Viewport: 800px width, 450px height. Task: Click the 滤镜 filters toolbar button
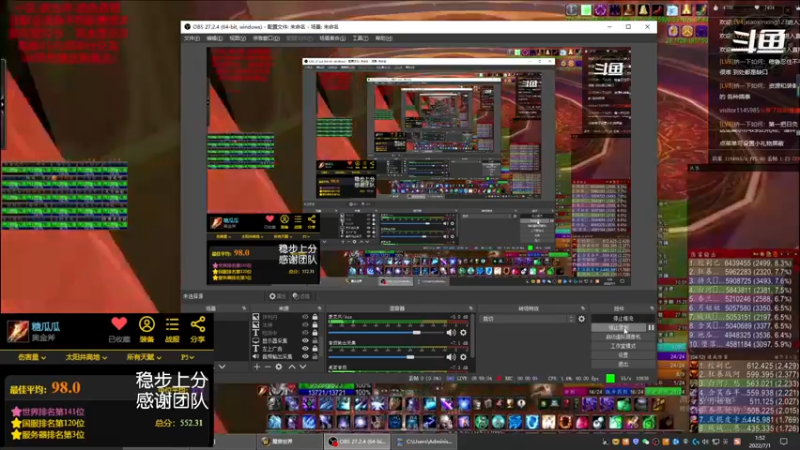[x=302, y=296]
